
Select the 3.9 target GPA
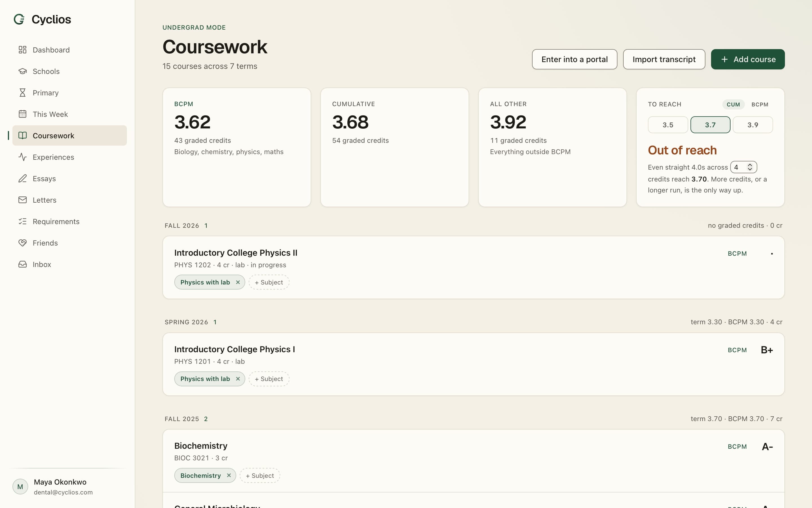(x=753, y=125)
